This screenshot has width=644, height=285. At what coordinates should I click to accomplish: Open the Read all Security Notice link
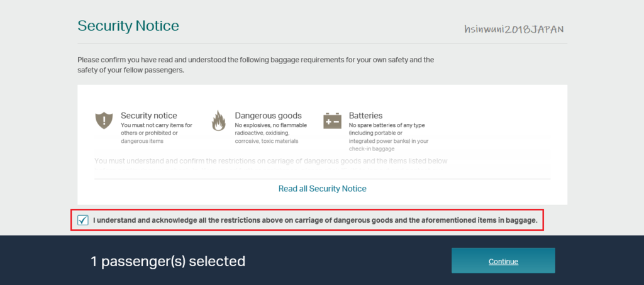(323, 189)
